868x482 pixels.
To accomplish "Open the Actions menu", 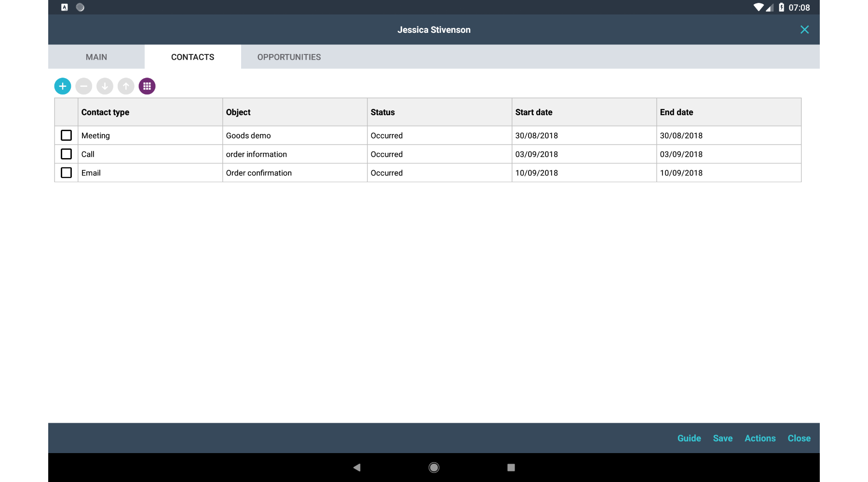I will pyautogui.click(x=760, y=438).
